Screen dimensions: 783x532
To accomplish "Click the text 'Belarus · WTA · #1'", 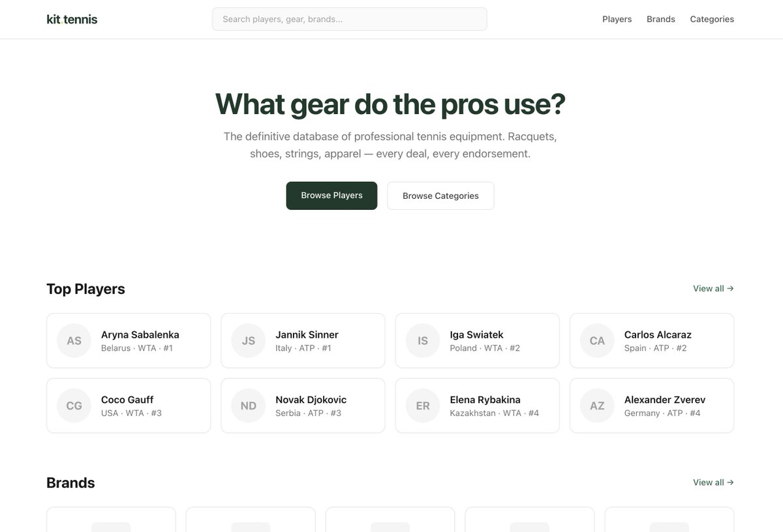I will tap(137, 348).
